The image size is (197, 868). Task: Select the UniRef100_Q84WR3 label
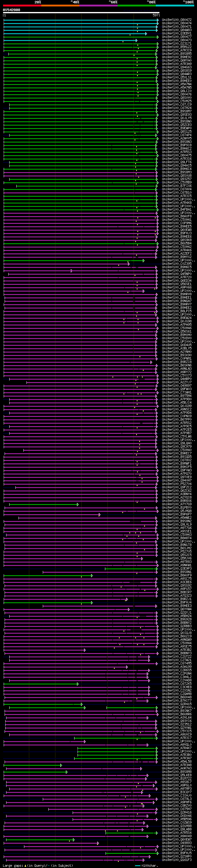coord(177,74)
